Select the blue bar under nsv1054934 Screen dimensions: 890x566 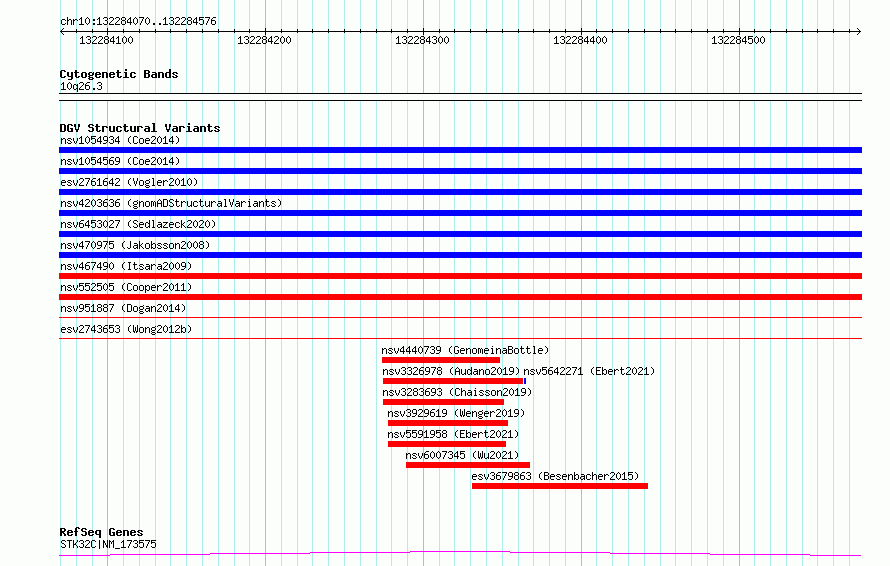click(460, 150)
